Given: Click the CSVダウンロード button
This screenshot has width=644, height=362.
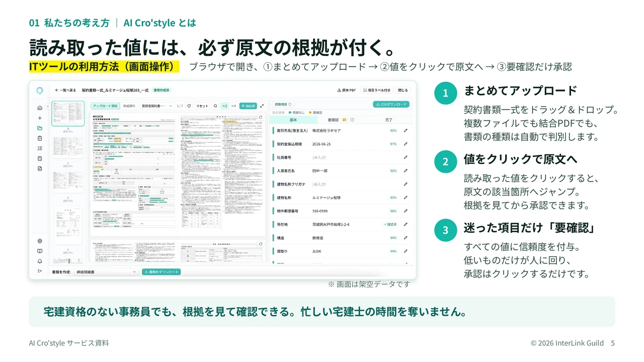Looking at the screenshot, I should (x=391, y=105).
